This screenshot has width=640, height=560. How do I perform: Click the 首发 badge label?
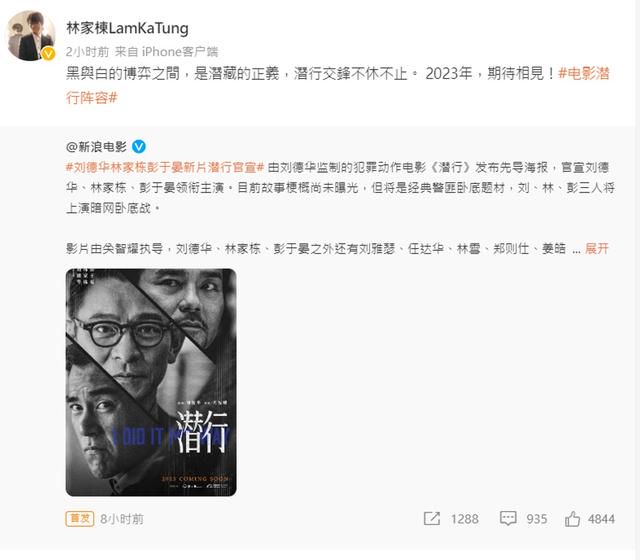[80, 518]
